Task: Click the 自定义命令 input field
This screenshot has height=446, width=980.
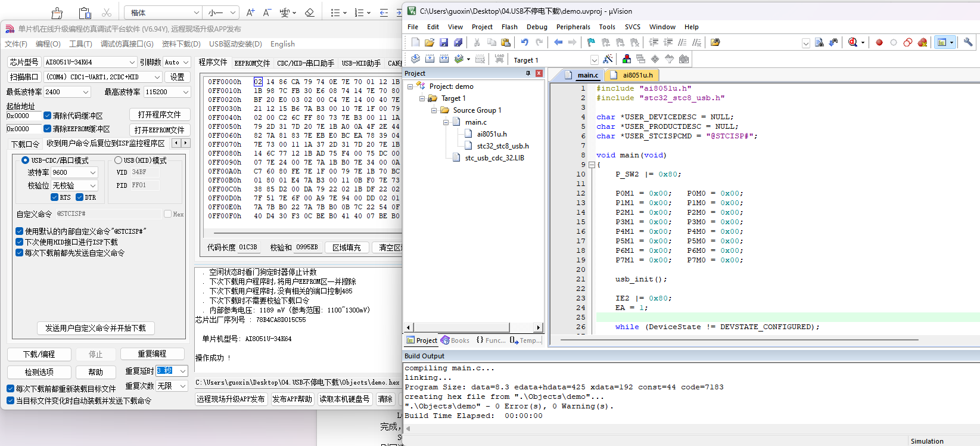Action: point(109,213)
